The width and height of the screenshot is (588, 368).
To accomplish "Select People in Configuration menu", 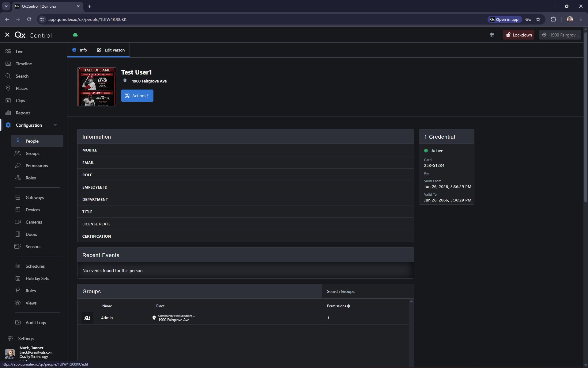I will (37, 141).
